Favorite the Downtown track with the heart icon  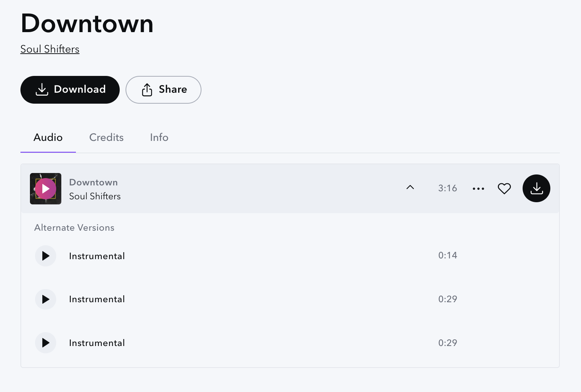click(504, 188)
